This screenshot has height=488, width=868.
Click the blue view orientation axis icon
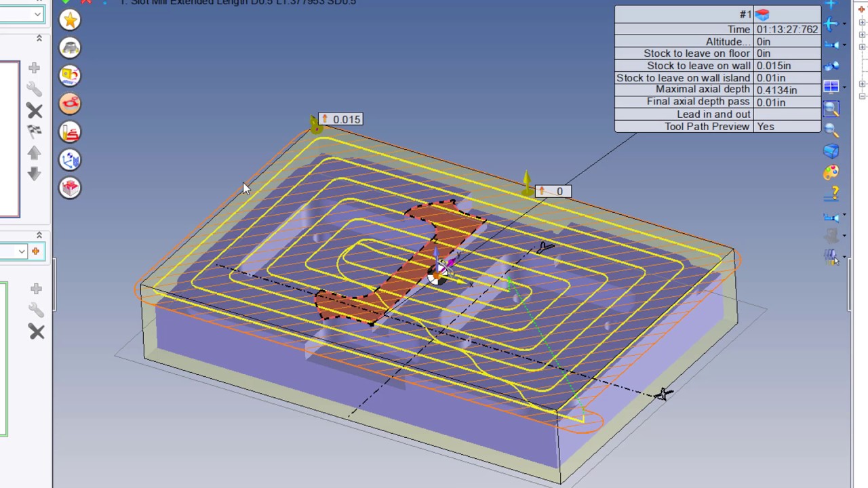[830, 24]
